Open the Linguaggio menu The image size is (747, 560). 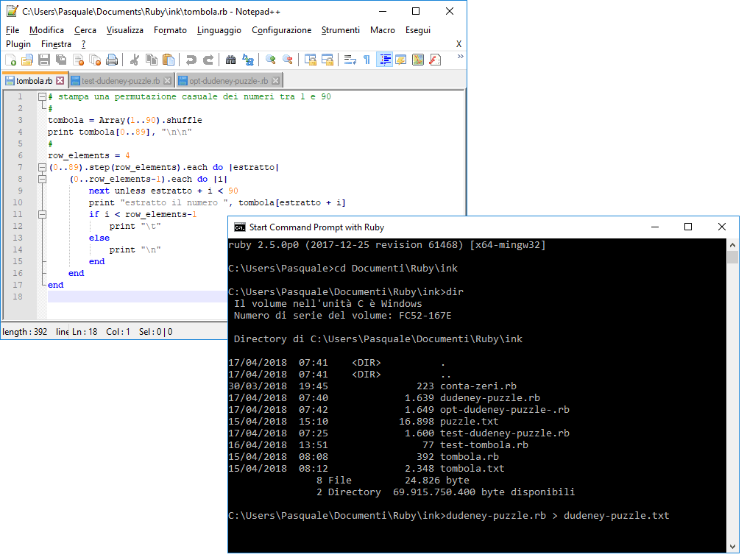[219, 30]
